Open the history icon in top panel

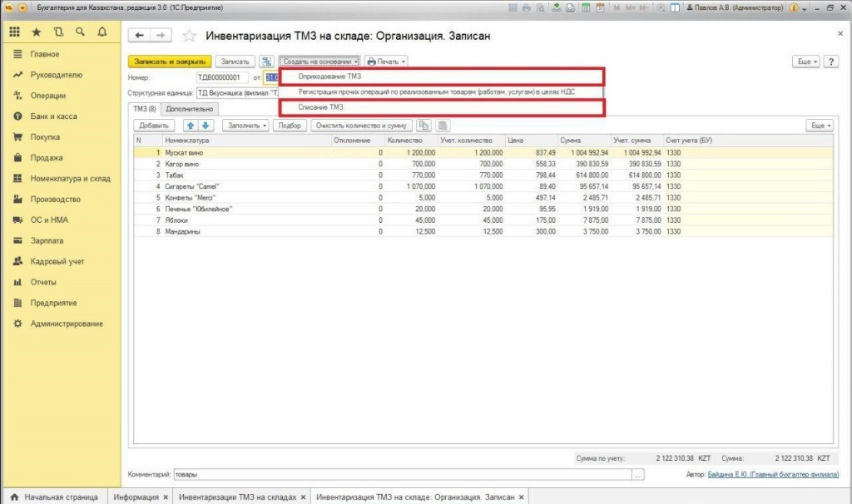59,32
